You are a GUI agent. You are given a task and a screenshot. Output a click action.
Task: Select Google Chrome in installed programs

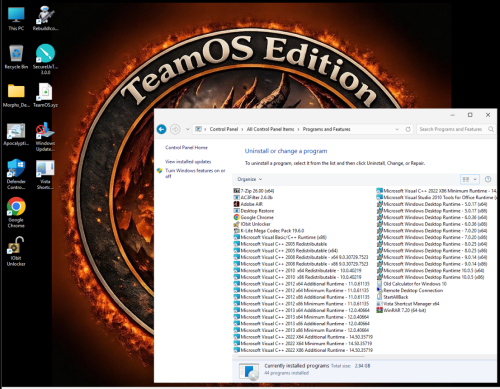[x=254, y=217]
